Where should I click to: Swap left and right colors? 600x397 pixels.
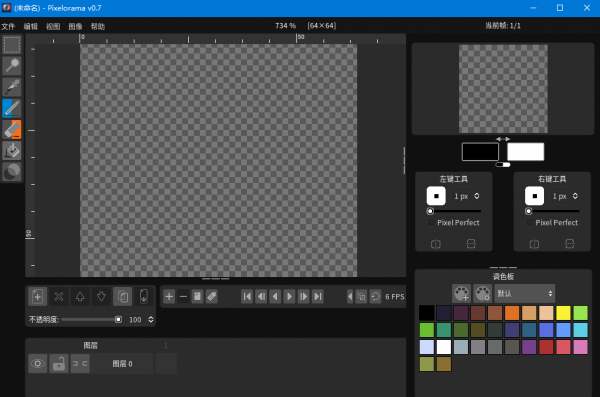(x=503, y=139)
